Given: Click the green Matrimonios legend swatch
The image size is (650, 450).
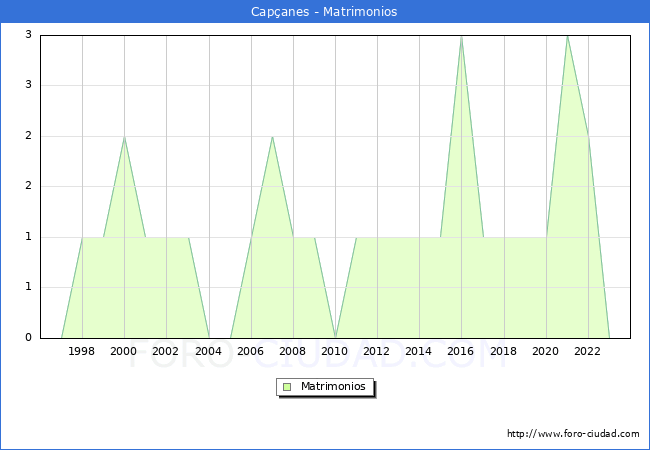Looking at the screenshot, I should click(287, 387).
